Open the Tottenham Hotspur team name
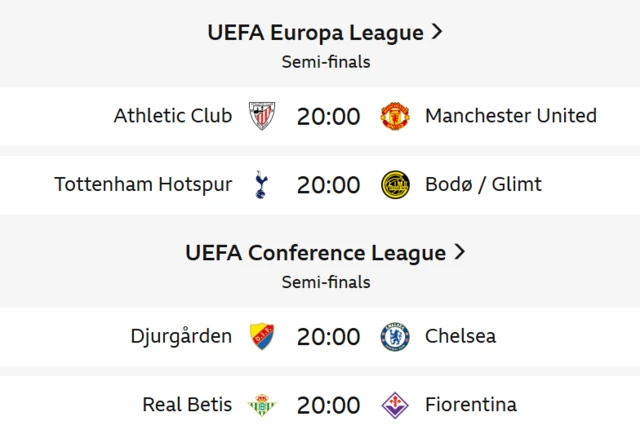Viewport: 640px width, 430px height. click(143, 184)
